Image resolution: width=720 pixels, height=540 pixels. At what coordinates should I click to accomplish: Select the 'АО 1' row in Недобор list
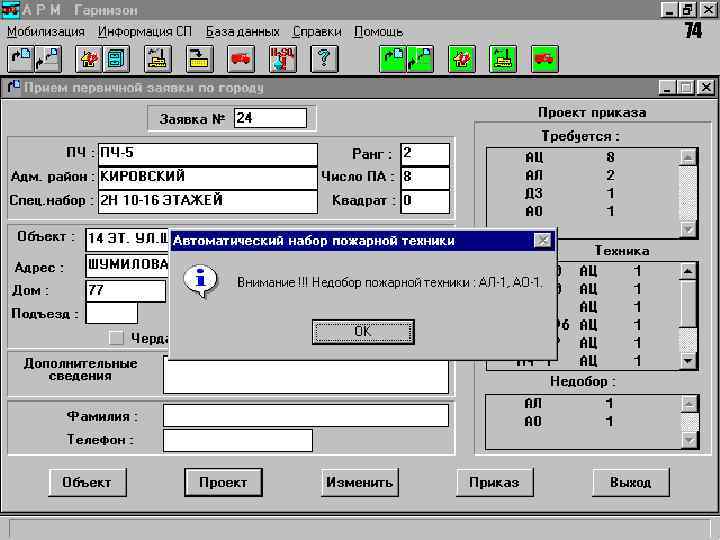click(583, 422)
